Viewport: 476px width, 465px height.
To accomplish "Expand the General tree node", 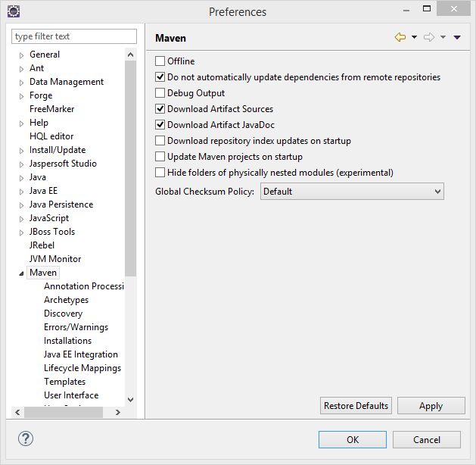I will [x=21, y=55].
